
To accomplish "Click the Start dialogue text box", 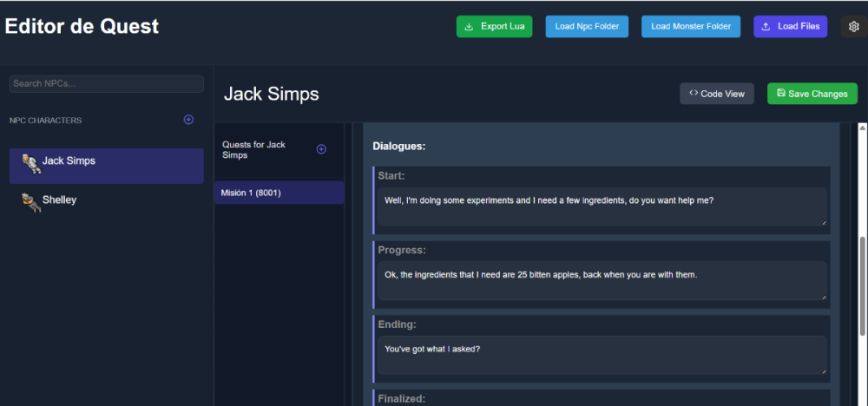I will tap(602, 206).
